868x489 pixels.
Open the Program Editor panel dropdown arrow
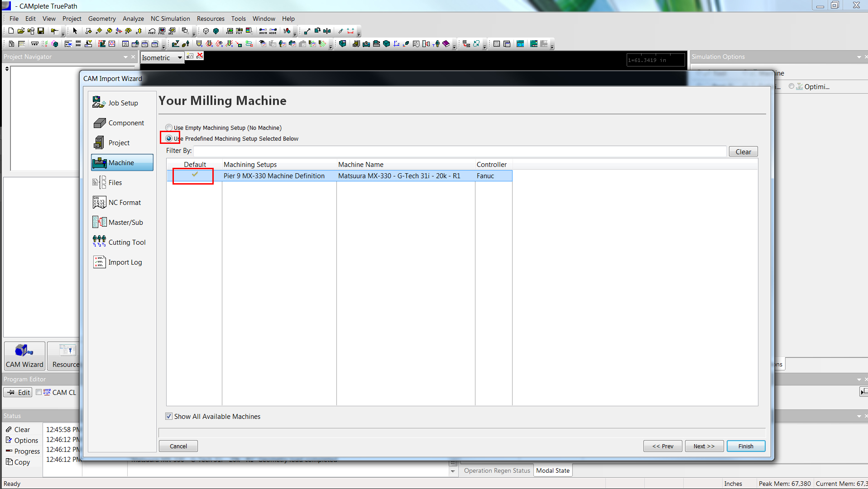[859, 380]
